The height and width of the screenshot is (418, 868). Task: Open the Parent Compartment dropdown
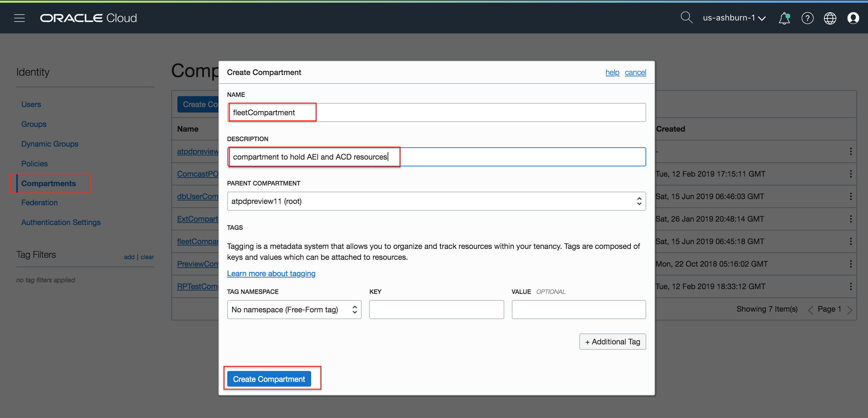pyautogui.click(x=436, y=201)
